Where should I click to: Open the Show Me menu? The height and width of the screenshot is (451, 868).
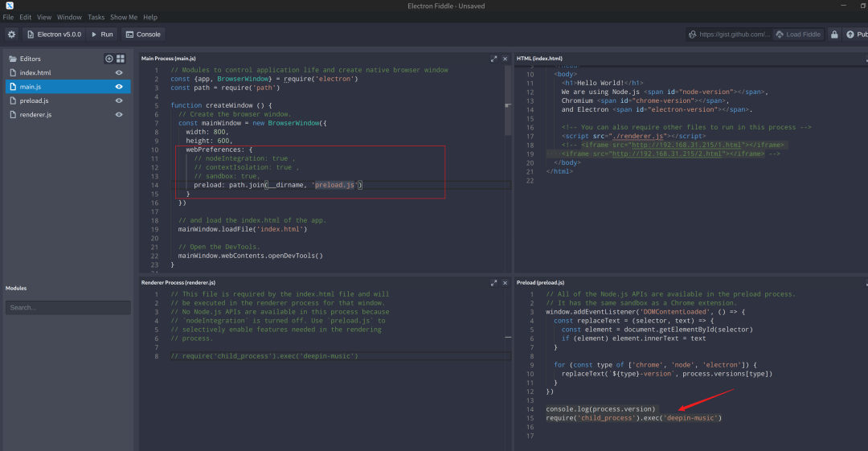coord(124,17)
